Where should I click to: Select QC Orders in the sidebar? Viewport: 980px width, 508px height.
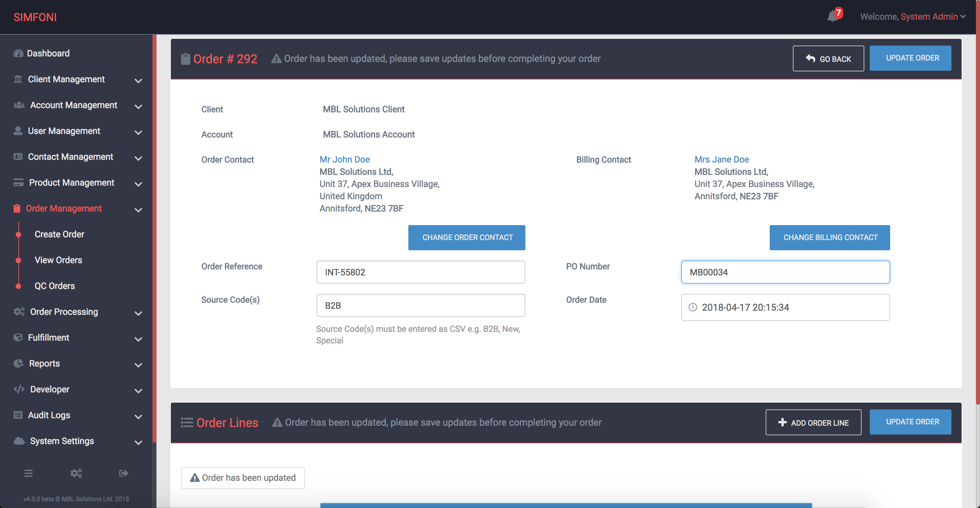54,286
